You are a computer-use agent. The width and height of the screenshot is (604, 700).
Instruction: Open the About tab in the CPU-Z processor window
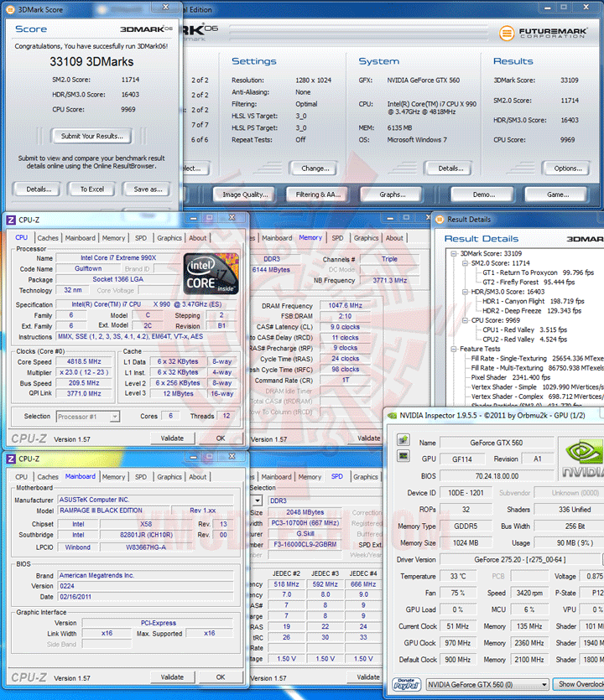(197, 238)
